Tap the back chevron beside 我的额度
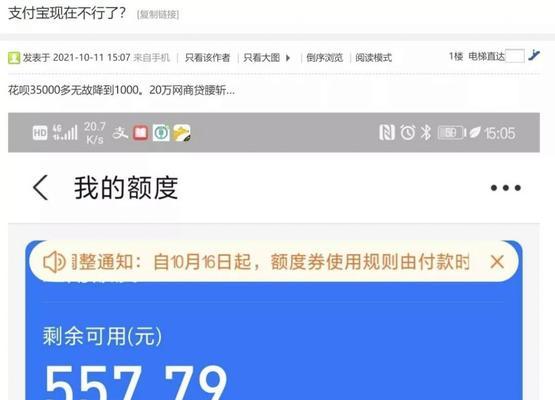Image resolution: width=555 pixels, height=400 pixels. click(x=40, y=188)
